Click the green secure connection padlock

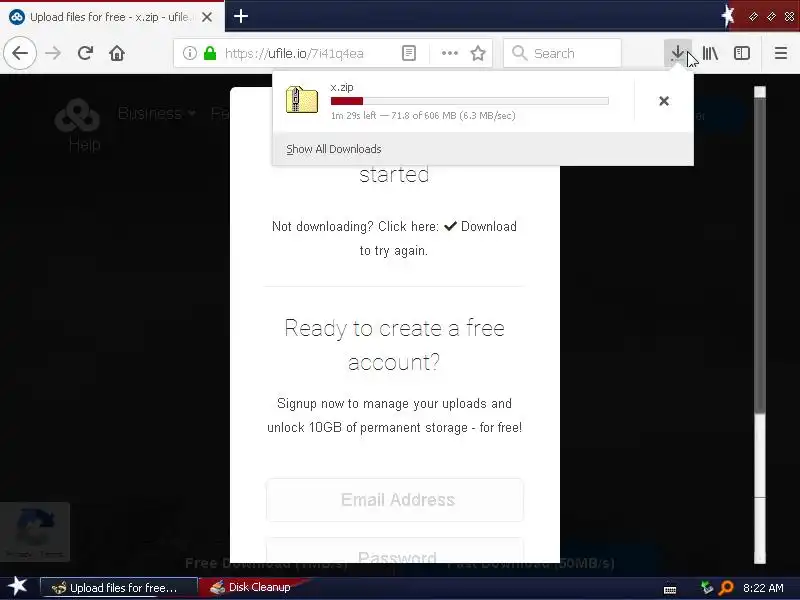[x=210, y=53]
